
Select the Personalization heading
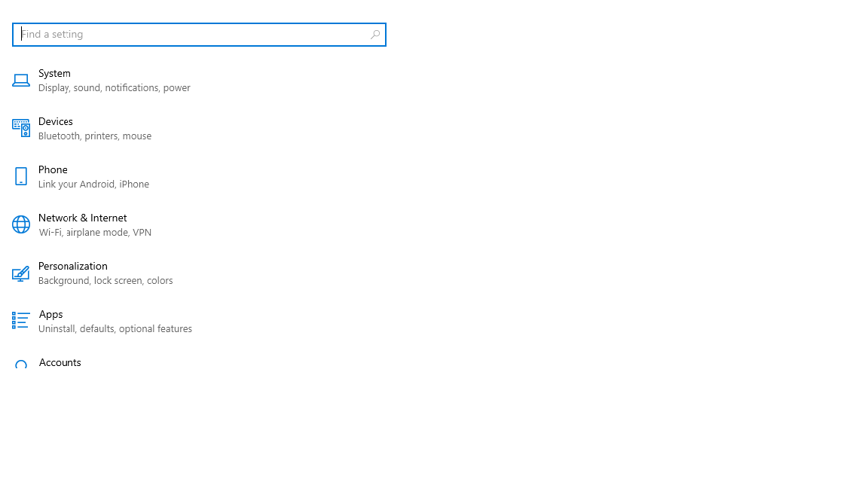pyautogui.click(x=72, y=266)
